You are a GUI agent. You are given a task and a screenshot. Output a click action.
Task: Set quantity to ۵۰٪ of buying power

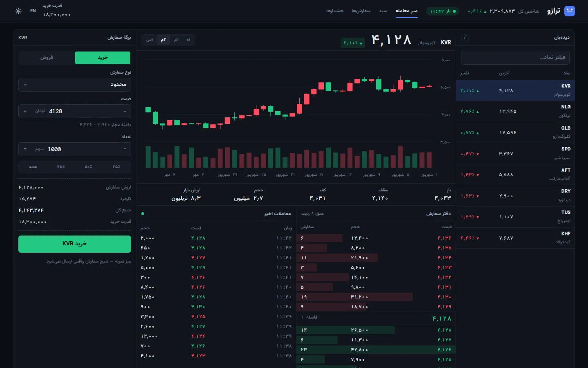[x=89, y=167]
